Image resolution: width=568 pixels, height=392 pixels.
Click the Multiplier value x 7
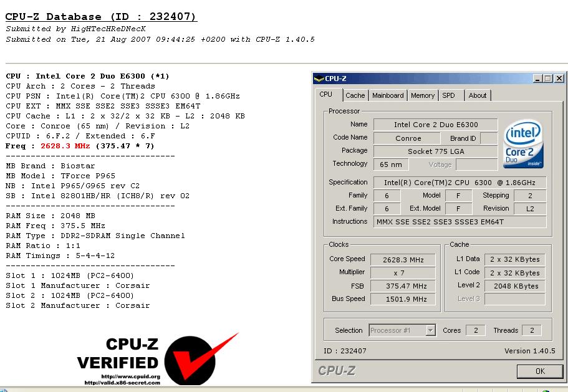(403, 273)
